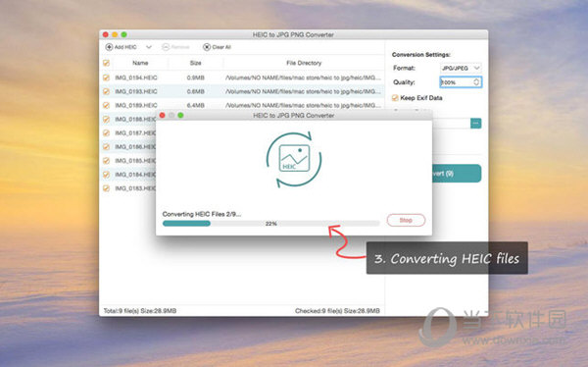Stop the HEIC conversion
The width and height of the screenshot is (588, 367).
406,220
